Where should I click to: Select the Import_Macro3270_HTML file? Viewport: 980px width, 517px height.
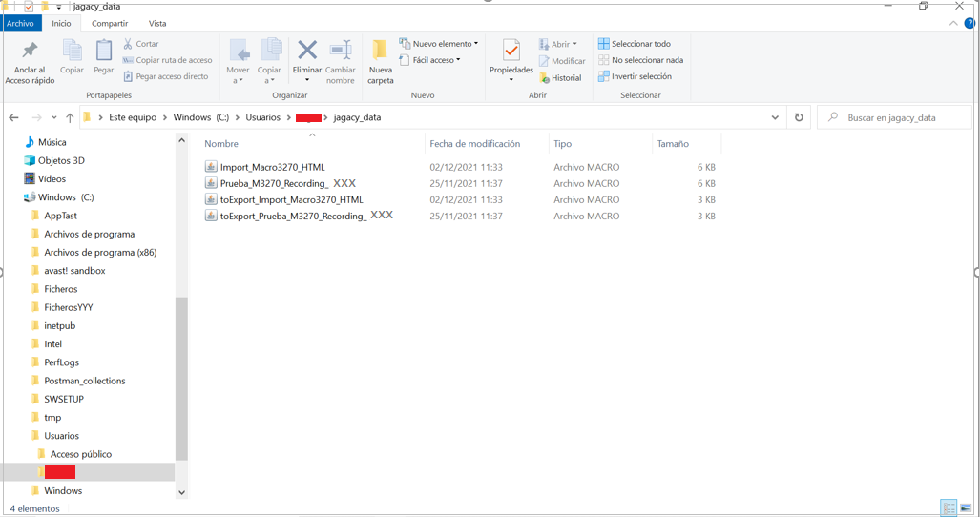point(272,167)
